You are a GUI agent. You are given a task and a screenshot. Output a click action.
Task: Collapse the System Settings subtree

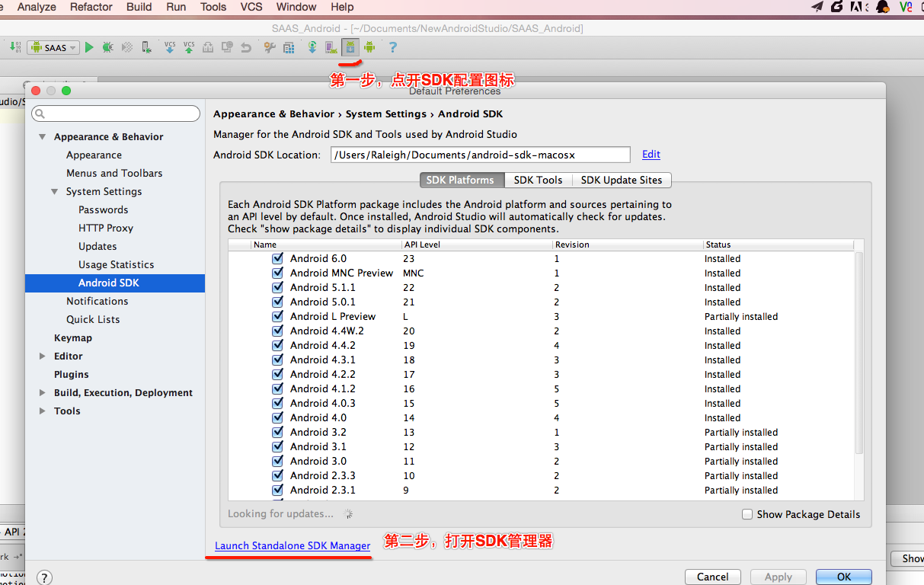tap(54, 192)
